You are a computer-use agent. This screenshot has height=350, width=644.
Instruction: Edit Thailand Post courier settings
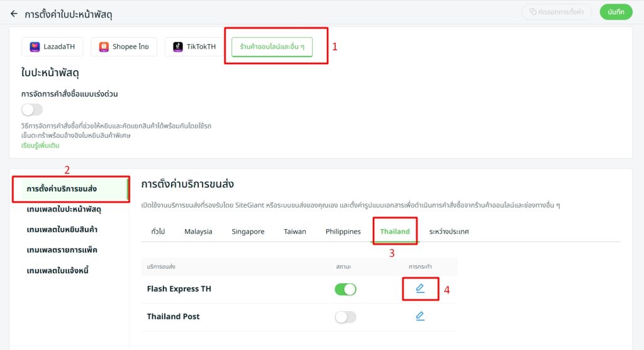pyautogui.click(x=420, y=316)
